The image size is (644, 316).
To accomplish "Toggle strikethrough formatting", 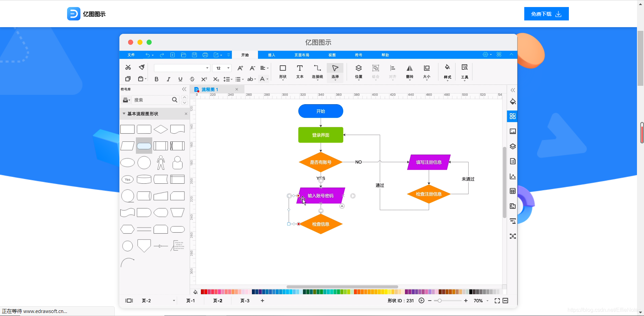I will pyautogui.click(x=192, y=79).
